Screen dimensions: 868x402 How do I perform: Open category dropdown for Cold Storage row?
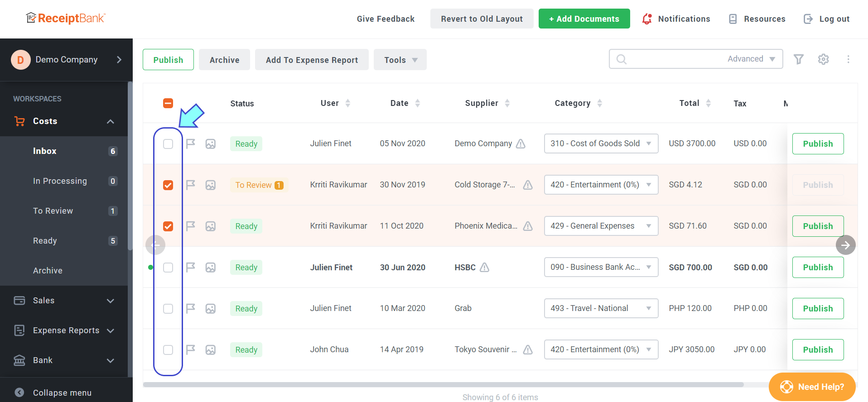tap(601, 185)
